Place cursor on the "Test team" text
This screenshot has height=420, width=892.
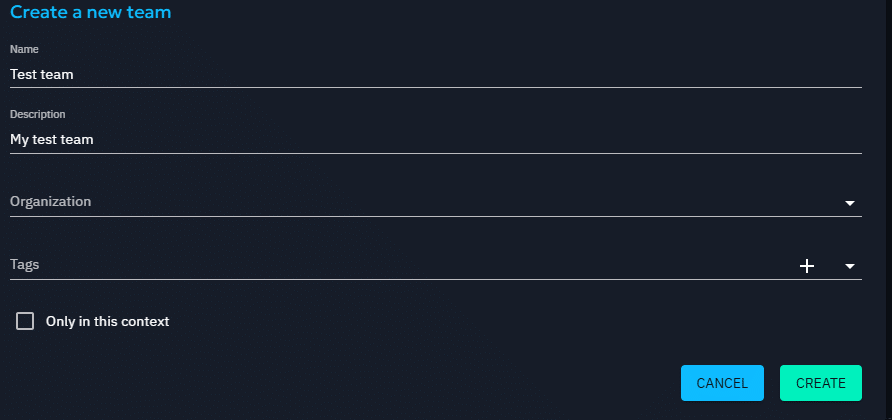click(x=42, y=74)
